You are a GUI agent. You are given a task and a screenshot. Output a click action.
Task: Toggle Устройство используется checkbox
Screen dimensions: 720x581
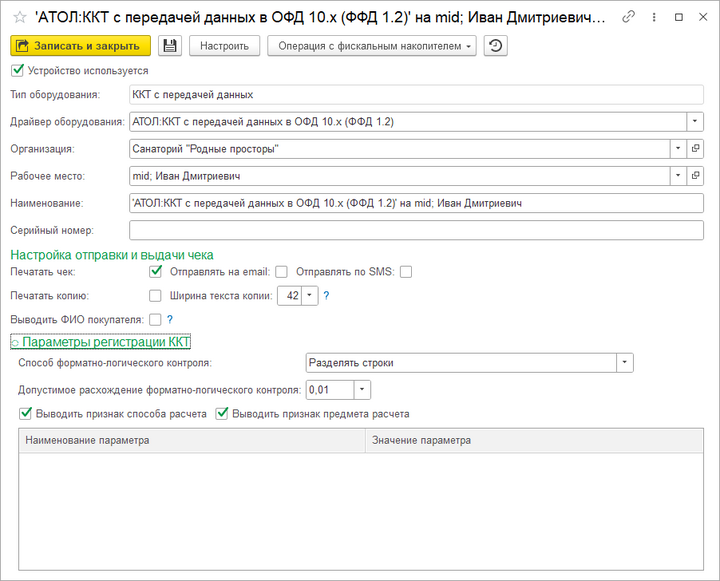point(17,70)
